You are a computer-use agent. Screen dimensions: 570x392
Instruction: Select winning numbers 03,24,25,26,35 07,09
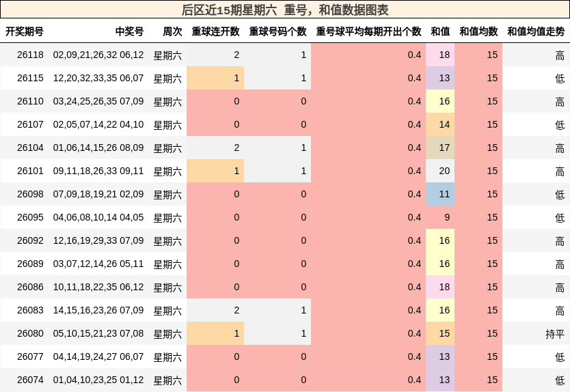pyautogui.click(x=98, y=101)
